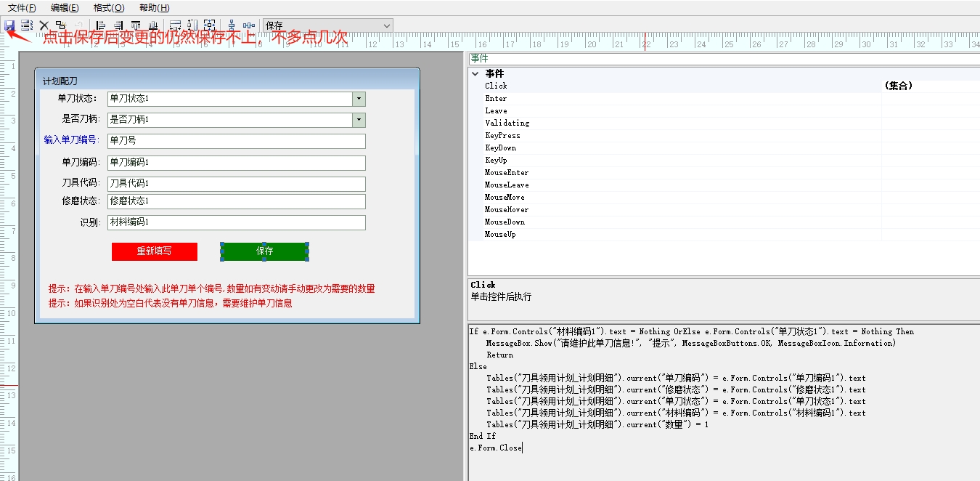This screenshot has width=980, height=481.
Task: Click the green 保存 button on form
Action: pyautogui.click(x=265, y=251)
